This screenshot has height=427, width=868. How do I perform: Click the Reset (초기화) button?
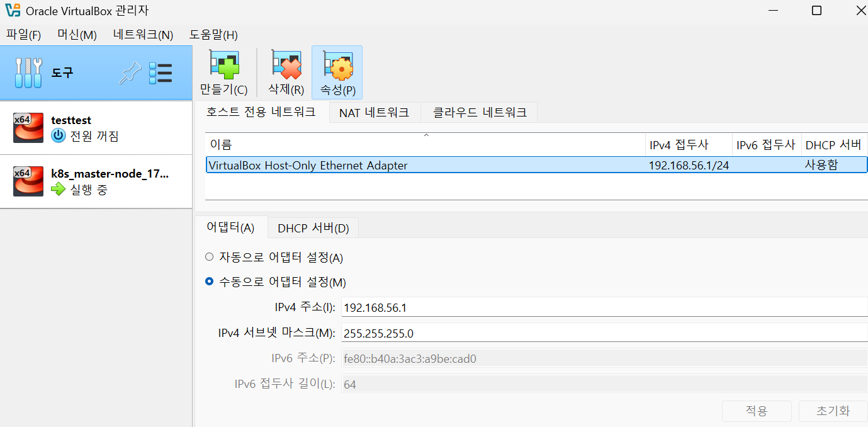pyautogui.click(x=833, y=411)
